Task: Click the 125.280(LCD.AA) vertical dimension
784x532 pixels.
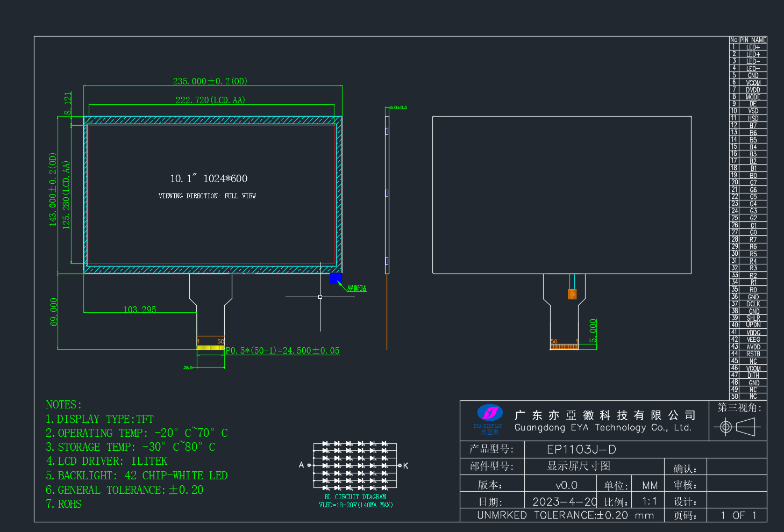Action: [x=66, y=195]
